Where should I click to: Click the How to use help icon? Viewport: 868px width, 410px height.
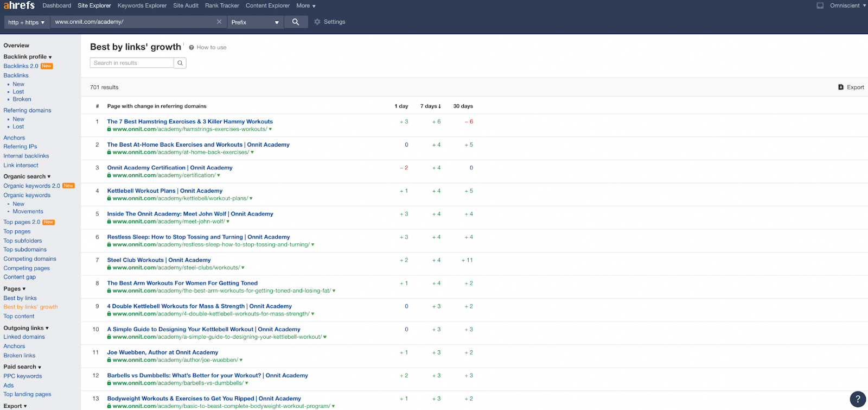tap(192, 48)
